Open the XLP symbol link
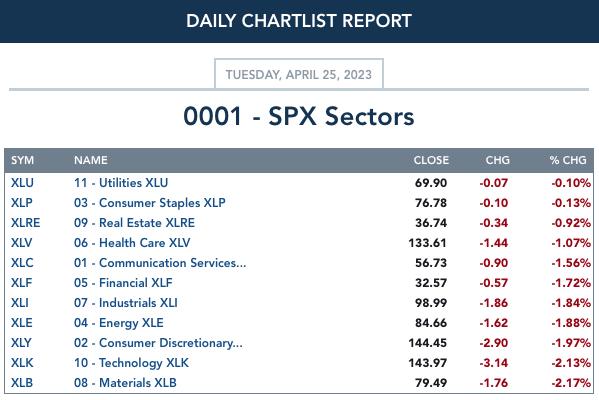Viewport: 599px width, 400px height. tap(22, 203)
